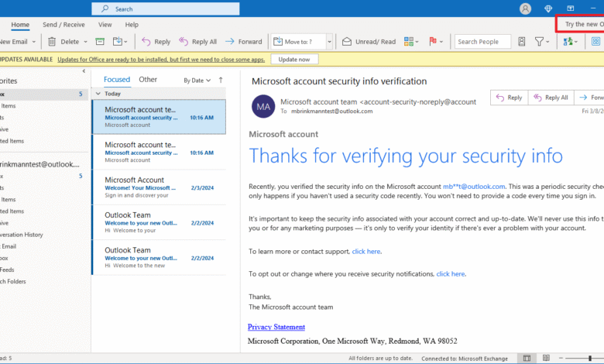
Task: Open the Send / Receive tab
Action: (63, 25)
